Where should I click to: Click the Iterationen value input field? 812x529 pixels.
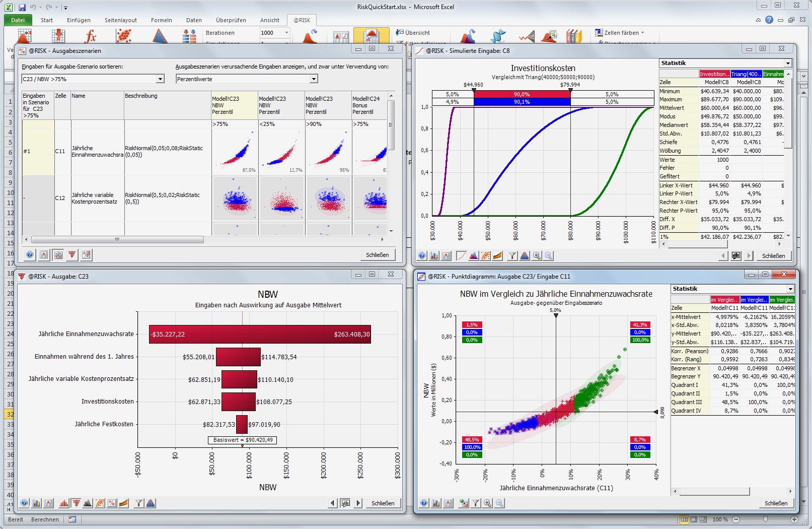[x=271, y=33]
